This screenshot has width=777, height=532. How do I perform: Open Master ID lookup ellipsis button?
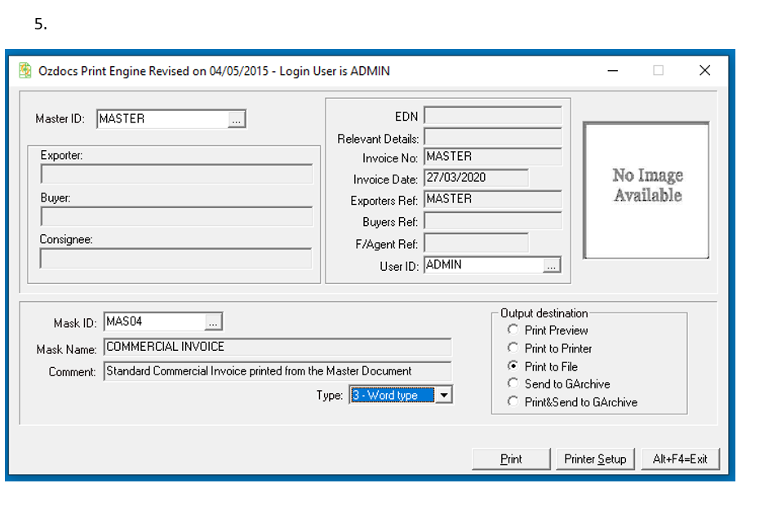[237, 119]
